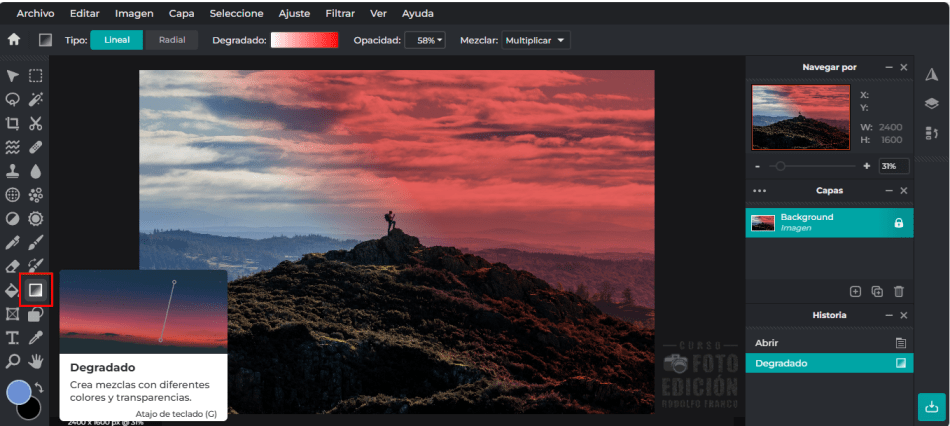
Task: Open the Capa menu
Action: click(x=181, y=14)
